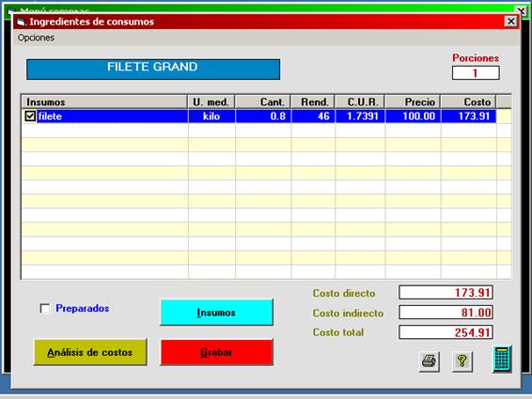Open the Opciones menu

pyautogui.click(x=36, y=38)
